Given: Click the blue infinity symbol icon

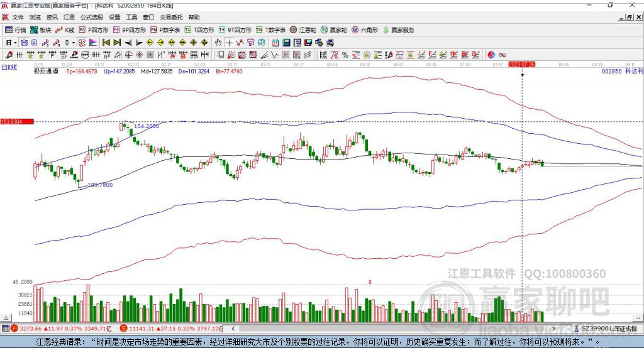Looking at the screenshot, I should coord(502,55).
